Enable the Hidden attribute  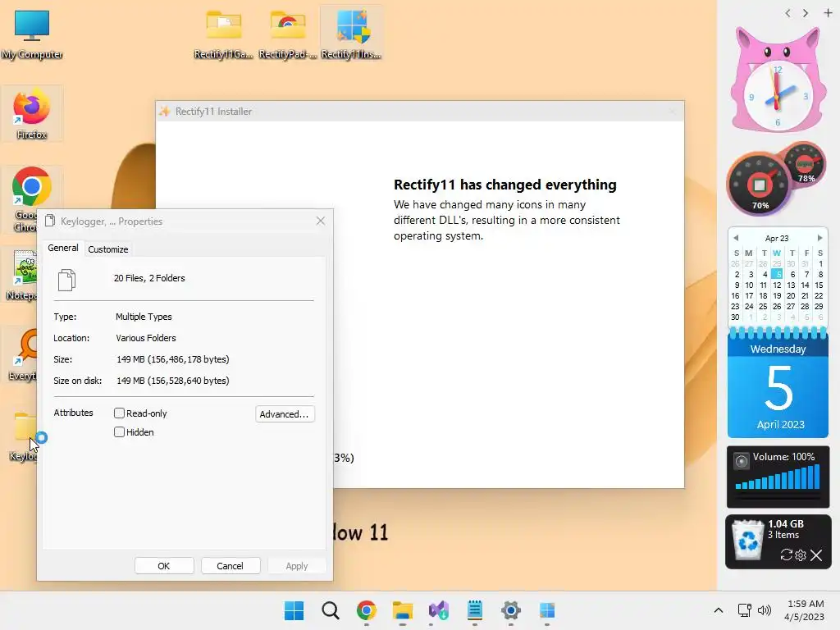click(x=119, y=431)
